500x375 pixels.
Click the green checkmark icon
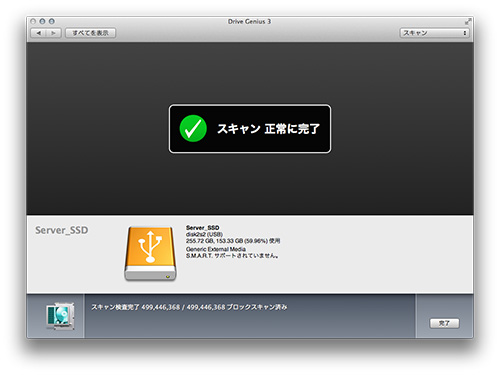tap(193, 129)
